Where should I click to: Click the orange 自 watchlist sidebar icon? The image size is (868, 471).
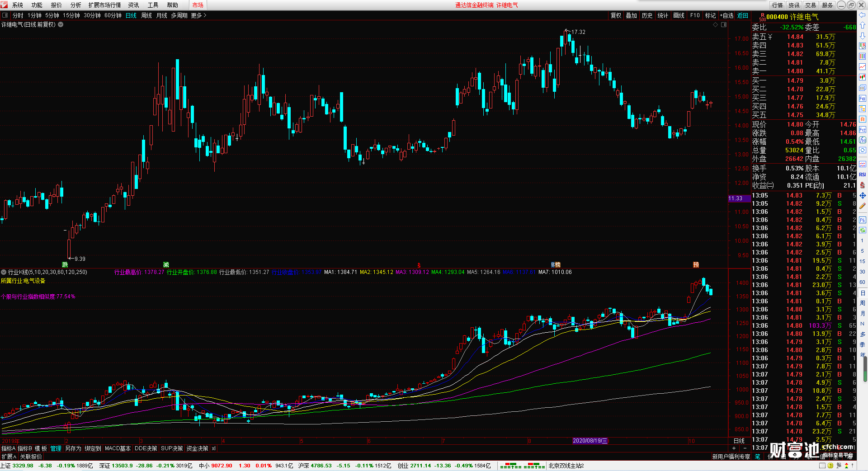862,119
